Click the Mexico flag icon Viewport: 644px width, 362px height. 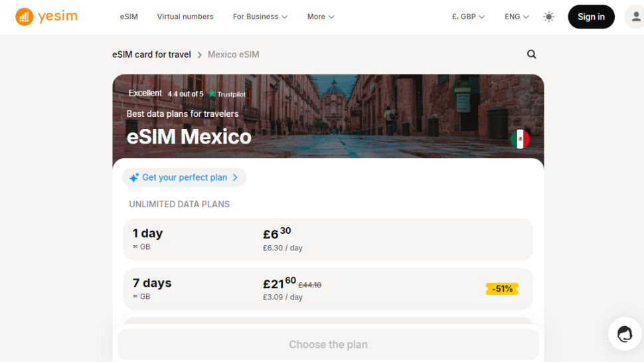(x=521, y=139)
